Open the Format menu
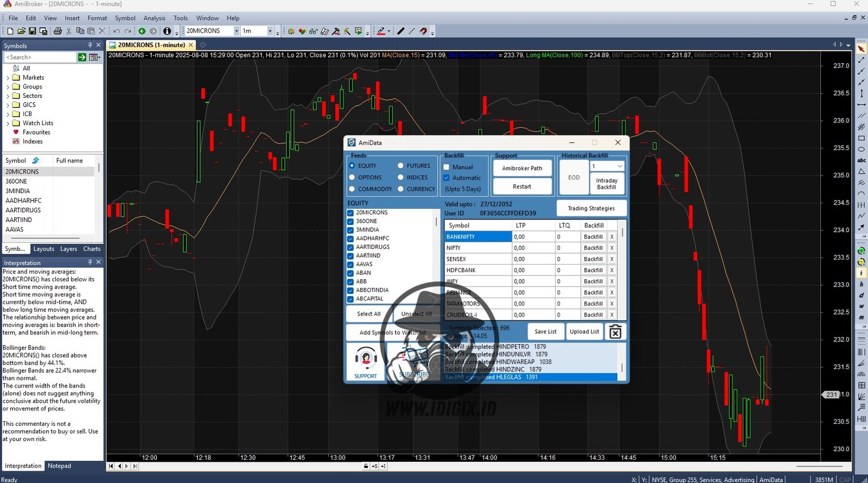This screenshot has width=868, height=483. (x=97, y=18)
